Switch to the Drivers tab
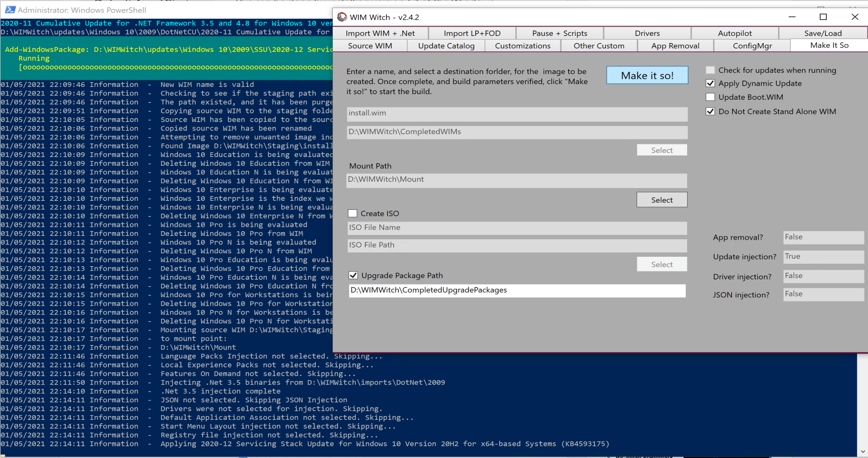 coord(647,33)
